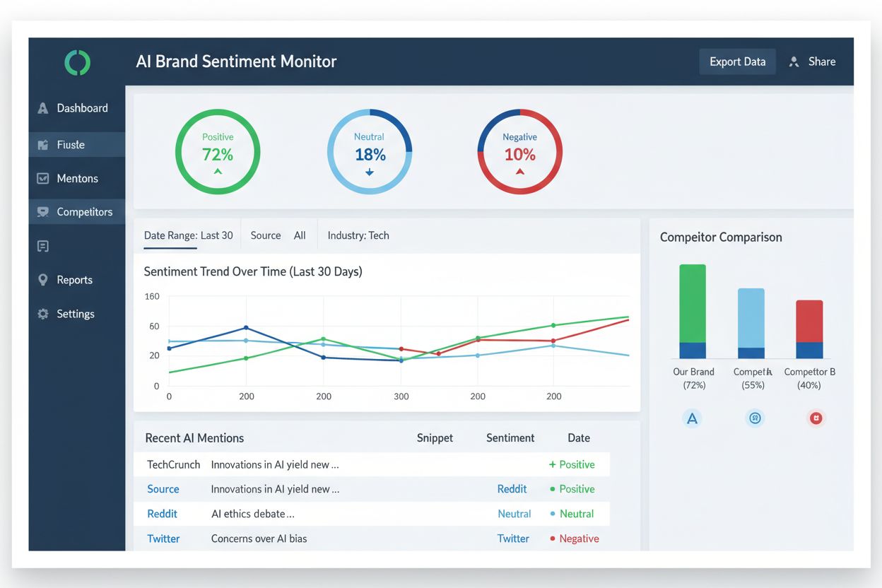The height and width of the screenshot is (588, 882).
Task: Click the red badge under Competitor B
Action: pos(816,418)
